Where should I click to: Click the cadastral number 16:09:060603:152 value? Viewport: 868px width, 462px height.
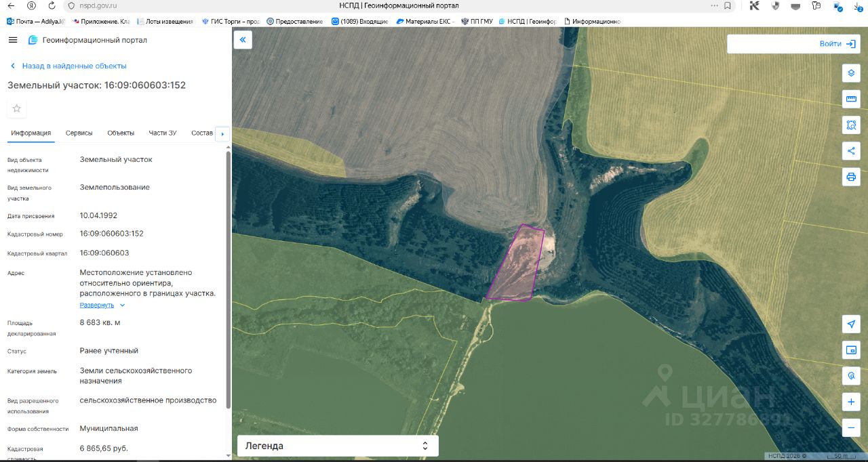click(112, 234)
